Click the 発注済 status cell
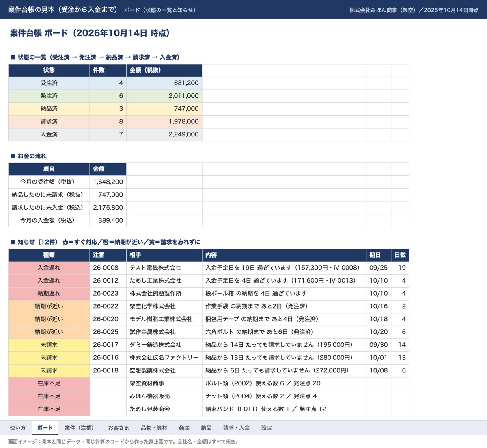Viewport: 487px width, 448px height. (49, 96)
